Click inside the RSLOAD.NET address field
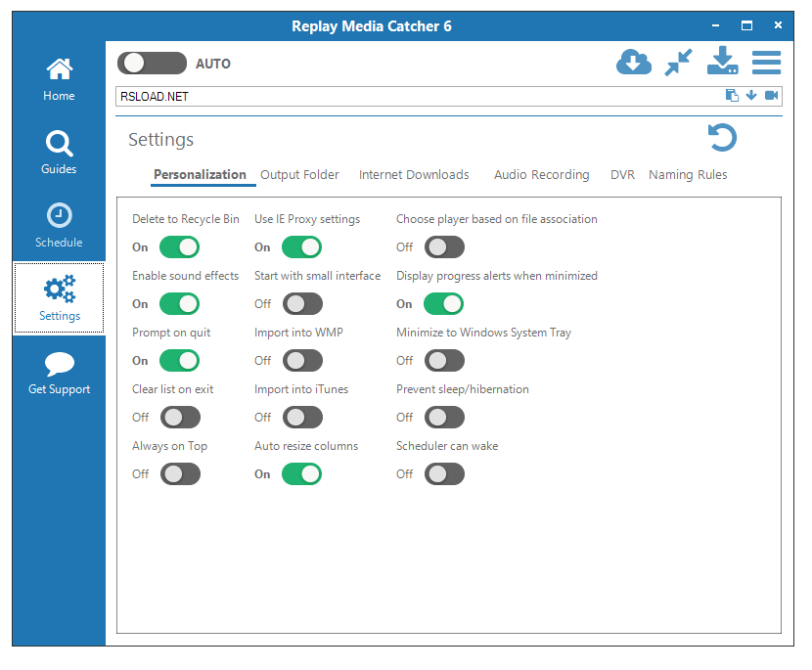The width and height of the screenshot is (812, 670). pos(391,96)
